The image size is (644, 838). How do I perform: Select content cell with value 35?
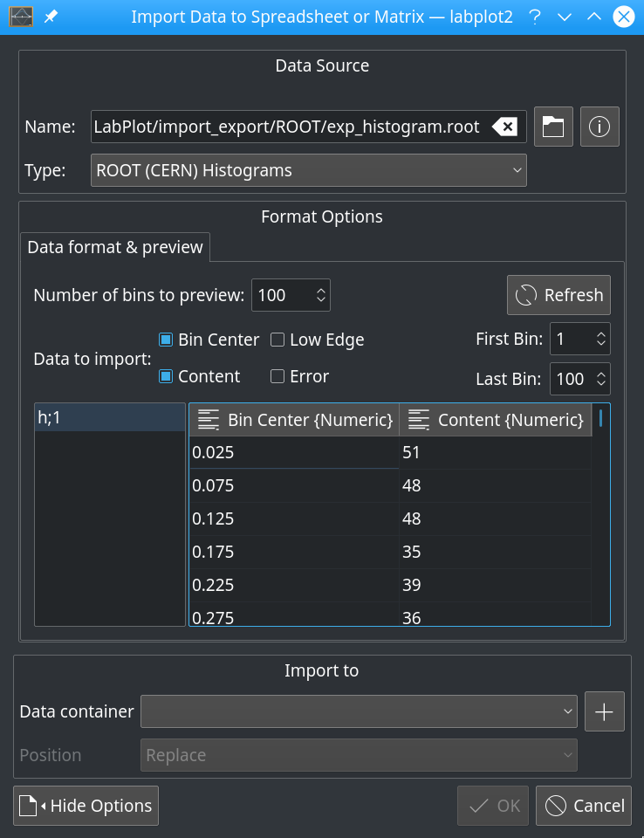(x=496, y=552)
